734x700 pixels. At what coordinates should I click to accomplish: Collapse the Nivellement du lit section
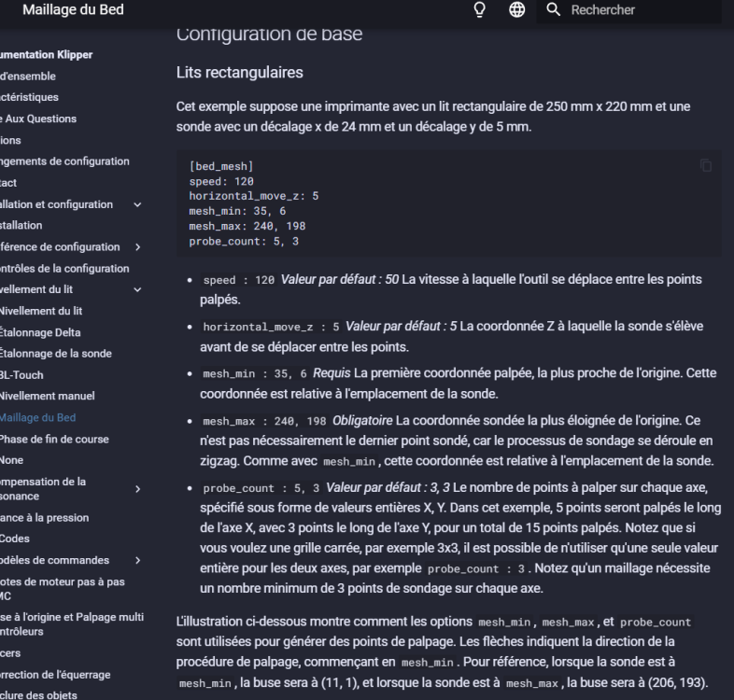(x=138, y=289)
